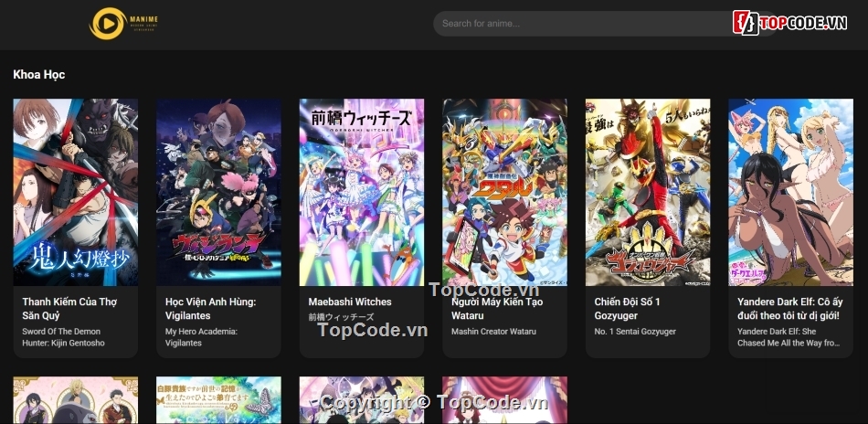Select title Học Viện Anh Hùng: Vigilantes
The height and width of the screenshot is (424, 868).
211,309
